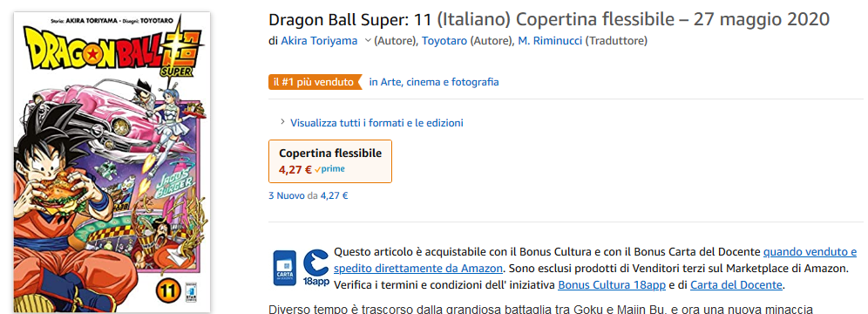
Task: Open Akira Toriyama author page
Action: click(x=319, y=40)
